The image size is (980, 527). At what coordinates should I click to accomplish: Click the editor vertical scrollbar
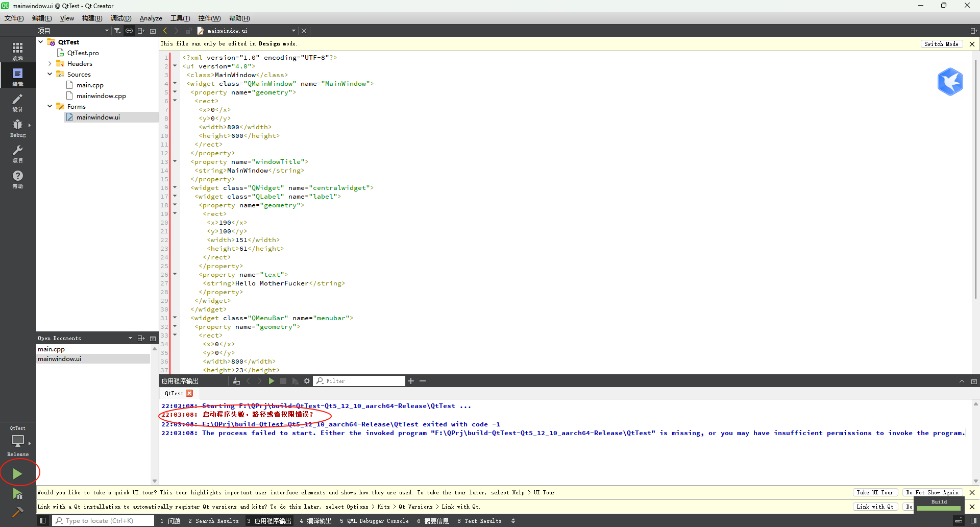976,179
